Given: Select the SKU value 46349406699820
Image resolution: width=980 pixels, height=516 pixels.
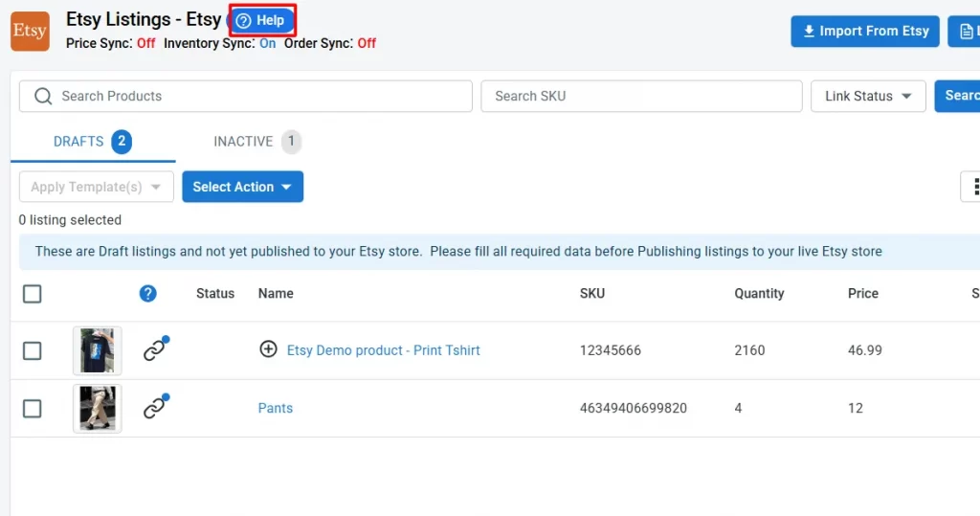Looking at the screenshot, I should click(x=634, y=408).
